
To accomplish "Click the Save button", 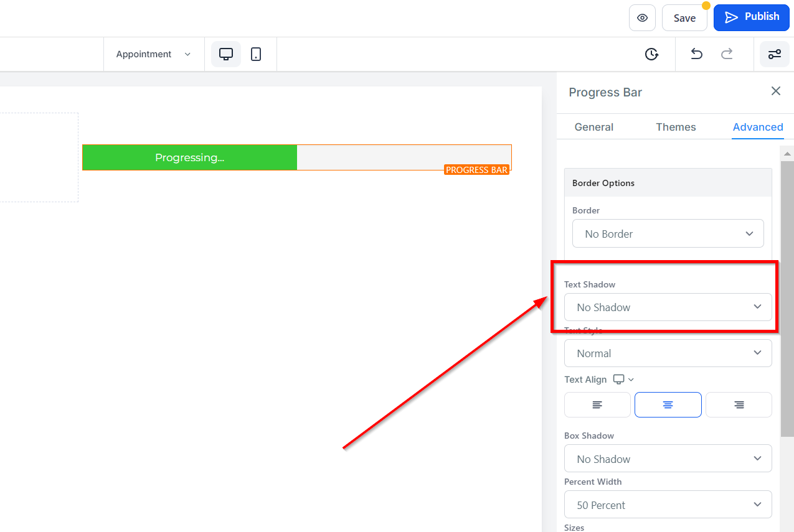I will [684, 18].
